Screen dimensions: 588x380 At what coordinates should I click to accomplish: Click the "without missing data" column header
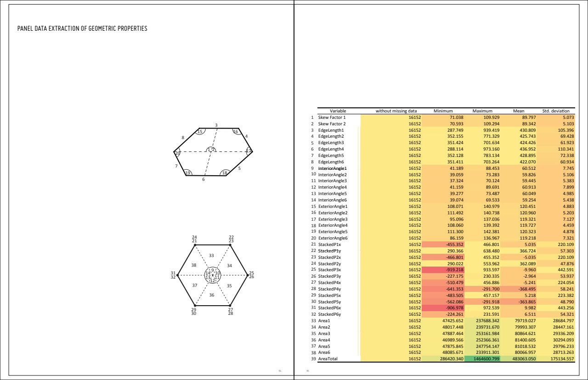click(396, 111)
